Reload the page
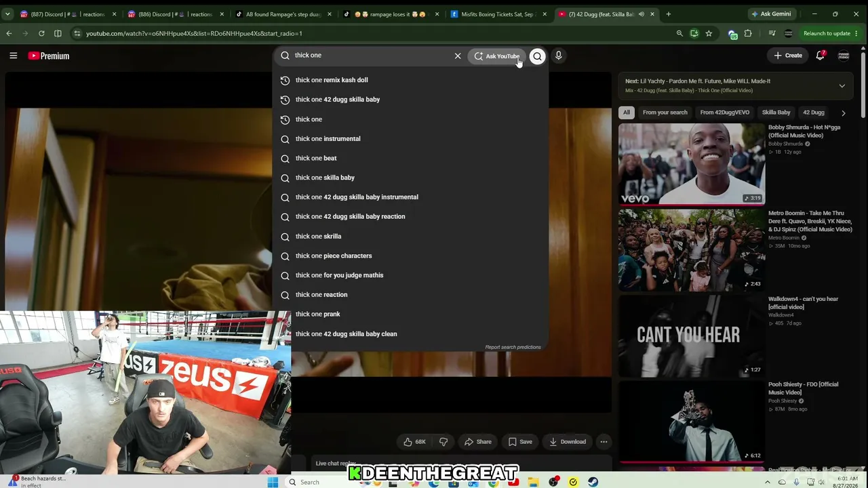 coord(41,33)
